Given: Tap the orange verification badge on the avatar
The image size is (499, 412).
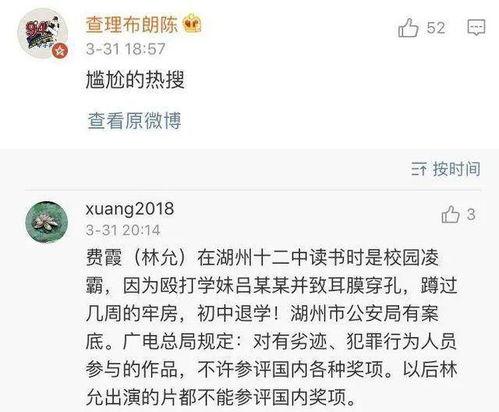Looking at the screenshot, I should pyautogui.click(x=60, y=51).
